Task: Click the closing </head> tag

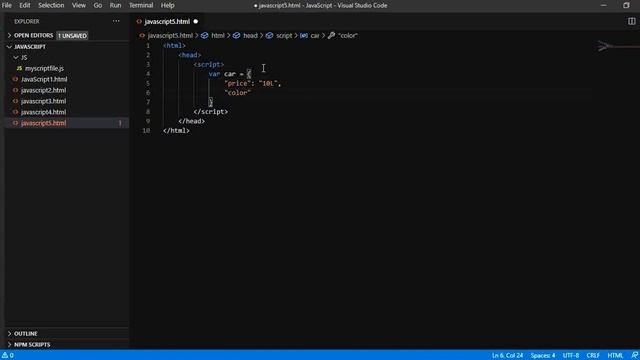Action: 191,121
